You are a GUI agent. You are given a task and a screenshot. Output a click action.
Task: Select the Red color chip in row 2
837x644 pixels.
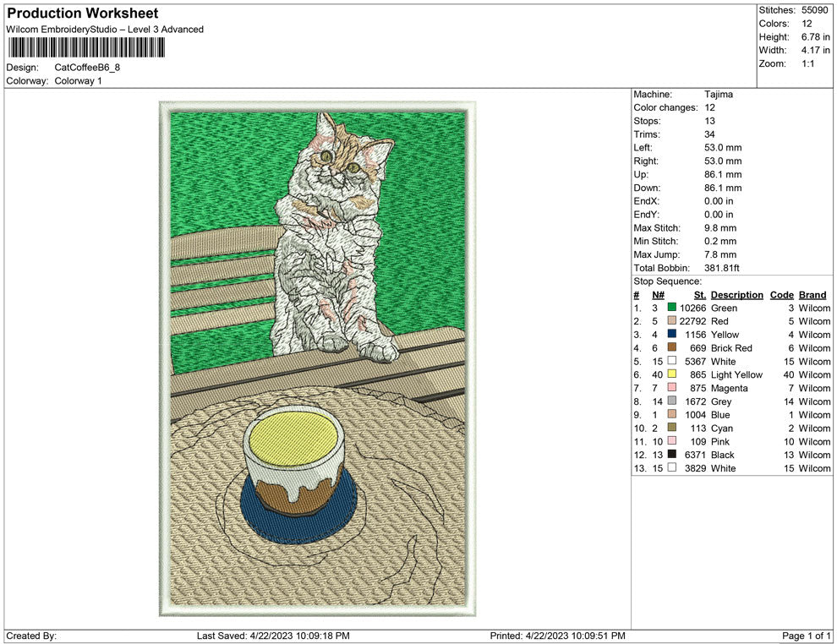pos(672,321)
